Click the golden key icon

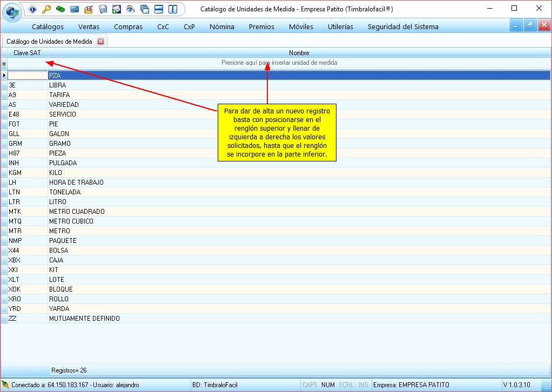pos(46,9)
